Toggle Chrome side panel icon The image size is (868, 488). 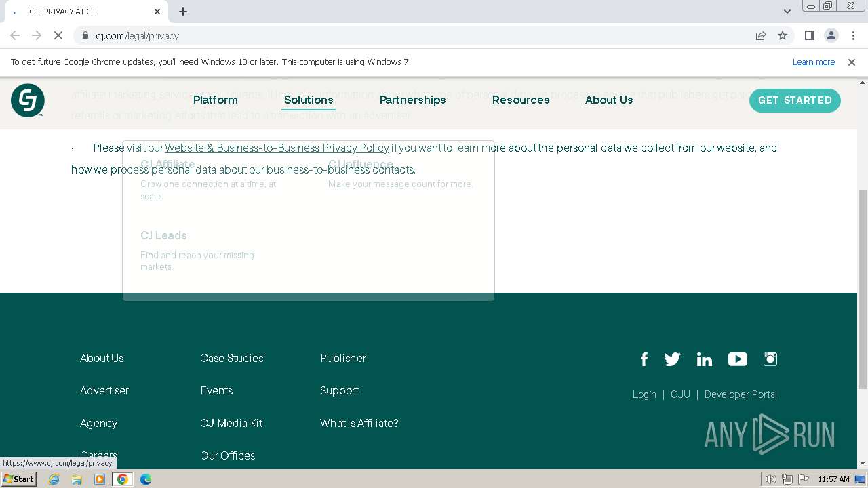pyautogui.click(x=809, y=35)
